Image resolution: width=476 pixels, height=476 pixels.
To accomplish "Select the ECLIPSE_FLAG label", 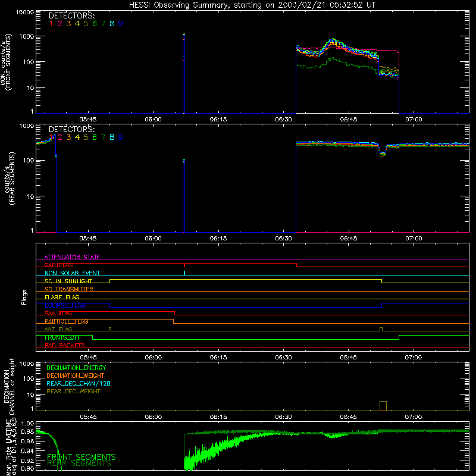I will [x=65, y=305].
